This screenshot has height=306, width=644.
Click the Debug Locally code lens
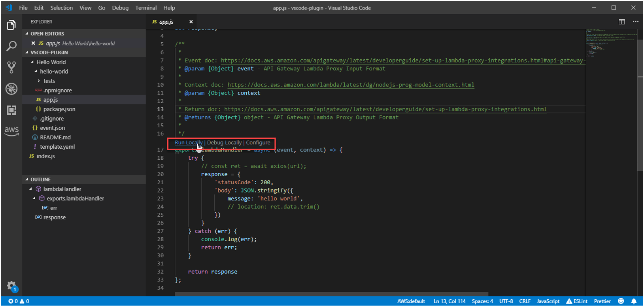(x=224, y=143)
